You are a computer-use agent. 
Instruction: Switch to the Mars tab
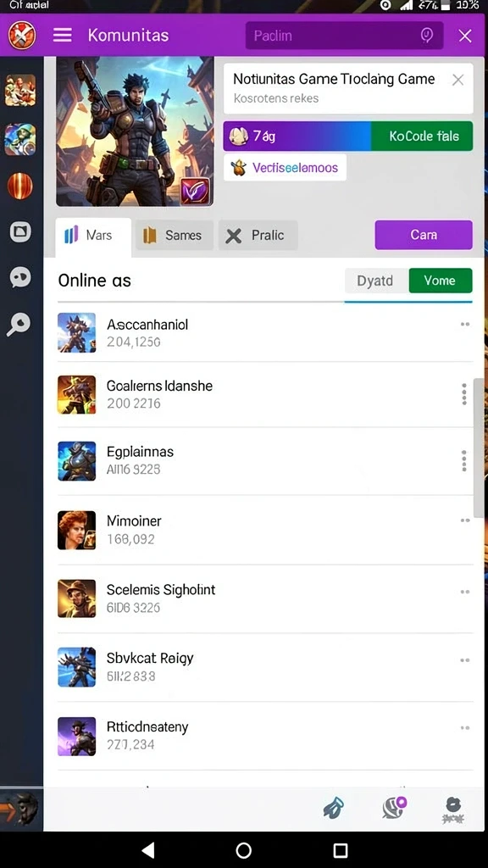click(93, 236)
